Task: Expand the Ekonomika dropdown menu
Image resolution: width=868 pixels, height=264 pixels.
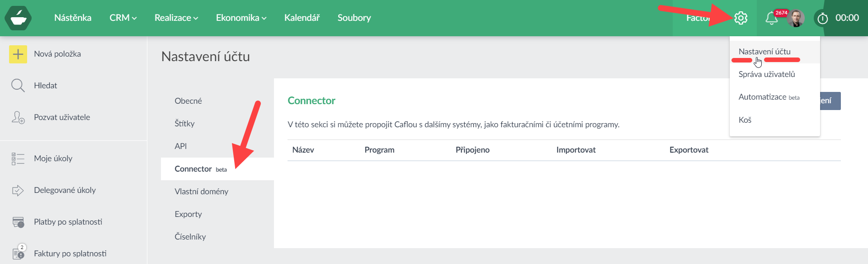Action: click(x=241, y=18)
